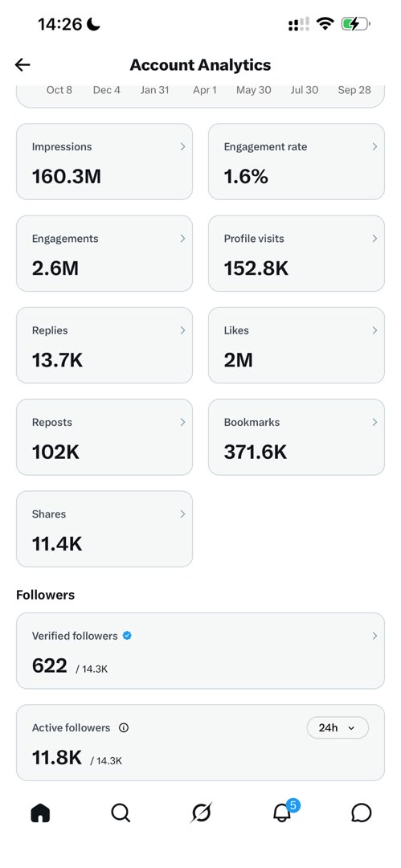Screen dimensions: 401x868
Task: Tap the back arrow icon
Action: coord(23,65)
